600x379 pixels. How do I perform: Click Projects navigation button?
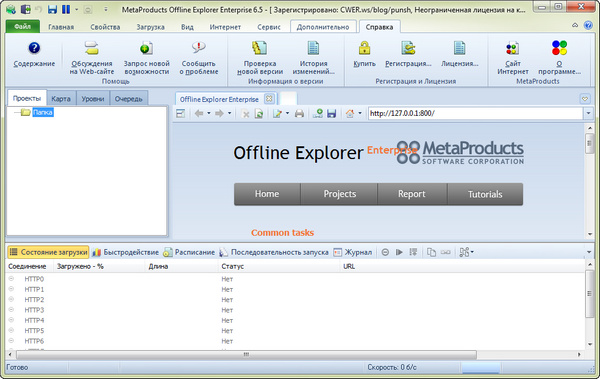pyautogui.click(x=339, y=194)
